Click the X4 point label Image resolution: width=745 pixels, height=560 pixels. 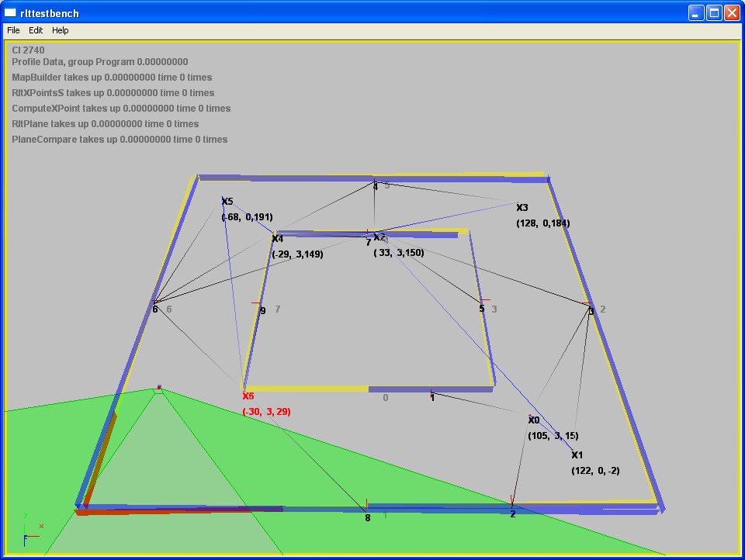(278, 239)
